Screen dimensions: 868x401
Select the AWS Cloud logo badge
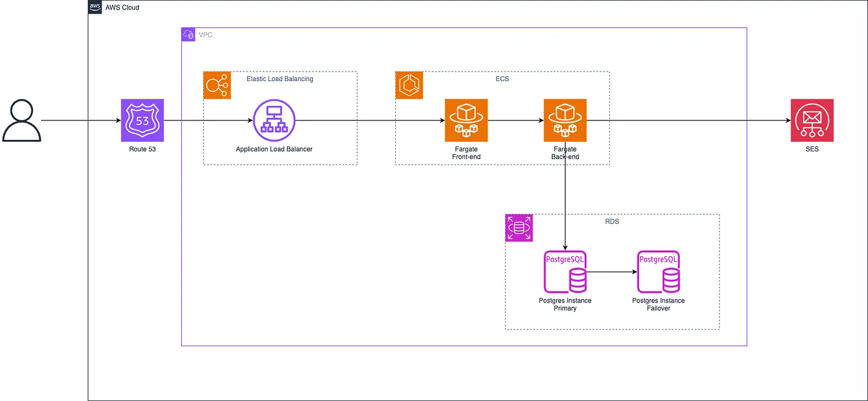click(94, 7)
